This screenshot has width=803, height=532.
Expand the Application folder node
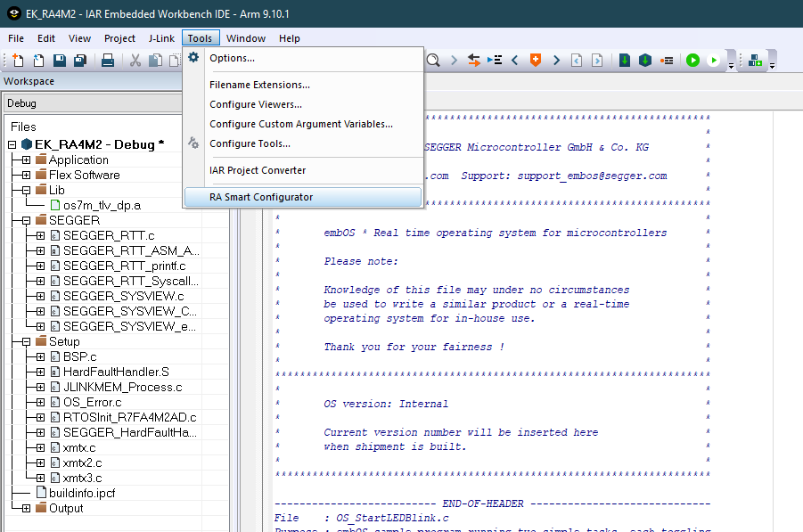coord(26,160)
